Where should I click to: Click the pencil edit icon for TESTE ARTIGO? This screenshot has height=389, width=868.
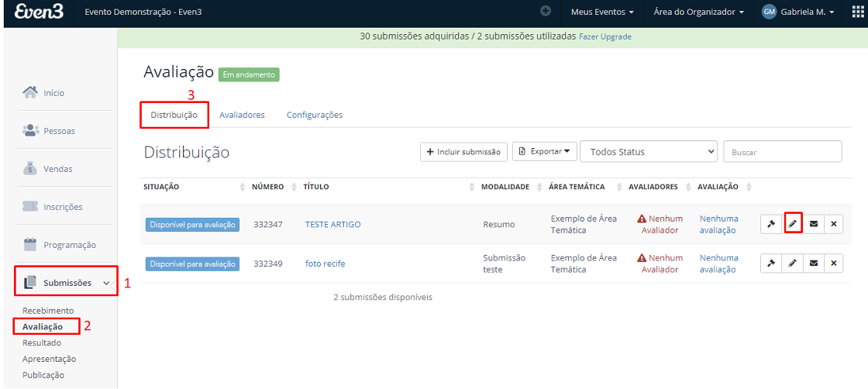pos(793,224)
